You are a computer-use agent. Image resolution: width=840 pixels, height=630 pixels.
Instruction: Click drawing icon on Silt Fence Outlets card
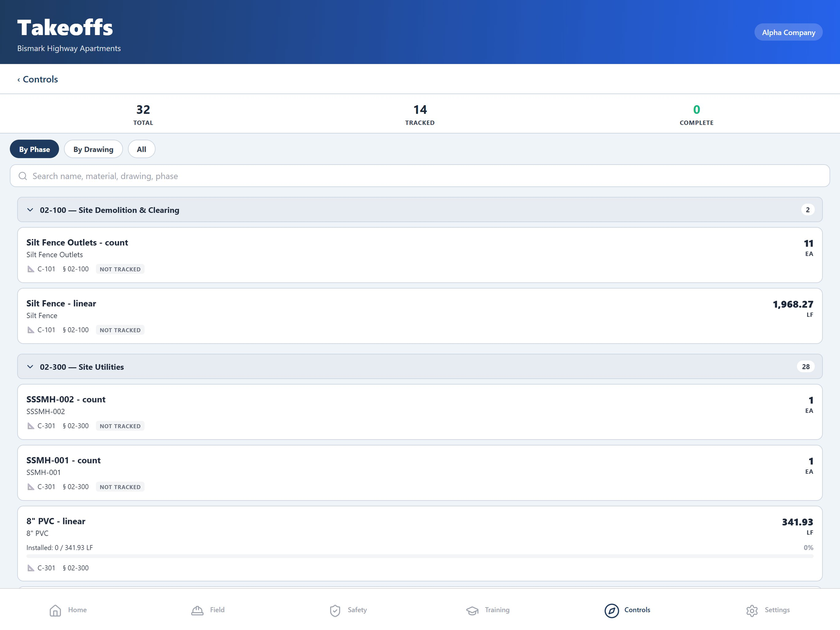click(x=31, y=269)
